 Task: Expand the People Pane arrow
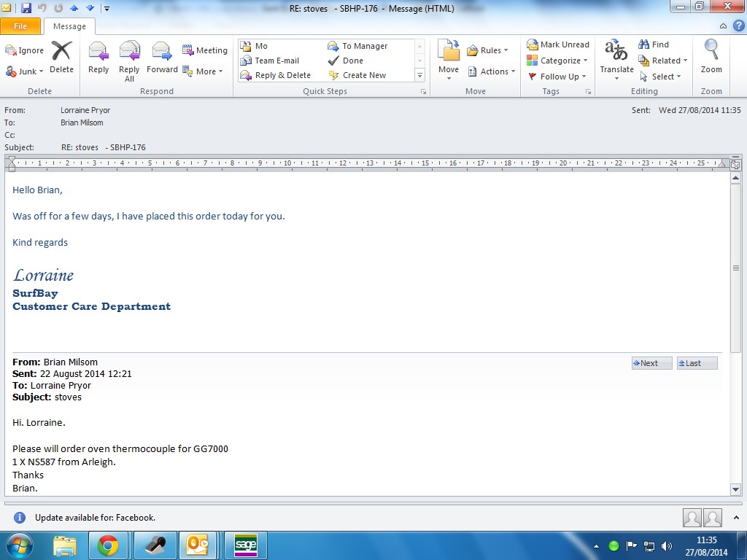737,518
